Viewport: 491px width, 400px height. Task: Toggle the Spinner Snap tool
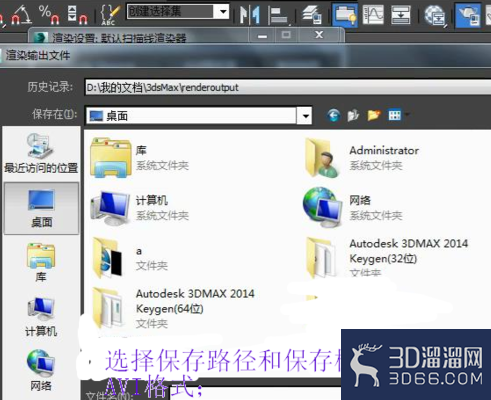77,14
